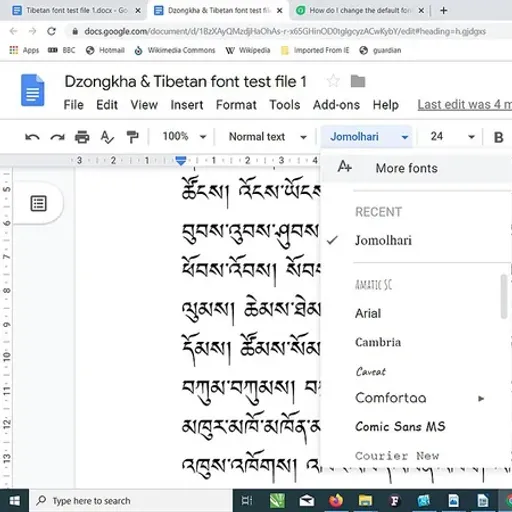Open the Last edit history link
Screen dimensions: 512x512
point(465,105)
